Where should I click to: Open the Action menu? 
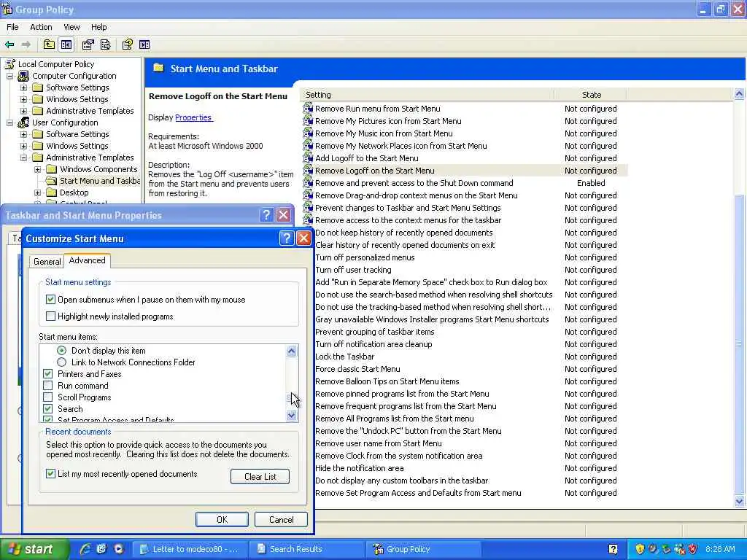(x=41, y=27)
